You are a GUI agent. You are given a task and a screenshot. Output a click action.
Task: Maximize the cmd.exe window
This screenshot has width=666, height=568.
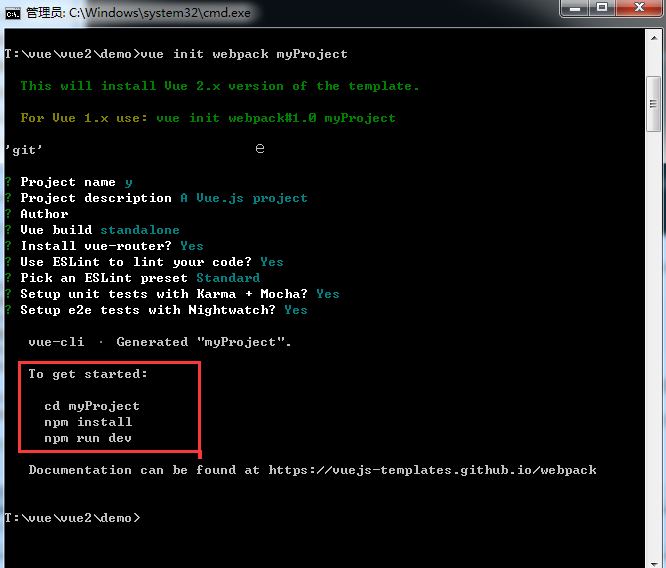602,8
